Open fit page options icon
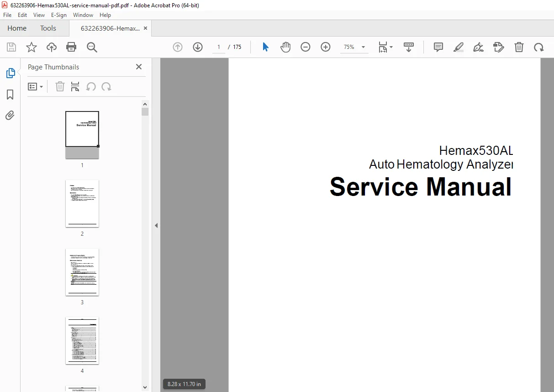The height and width of the screenshot is (392, 554). coord(385,47)
